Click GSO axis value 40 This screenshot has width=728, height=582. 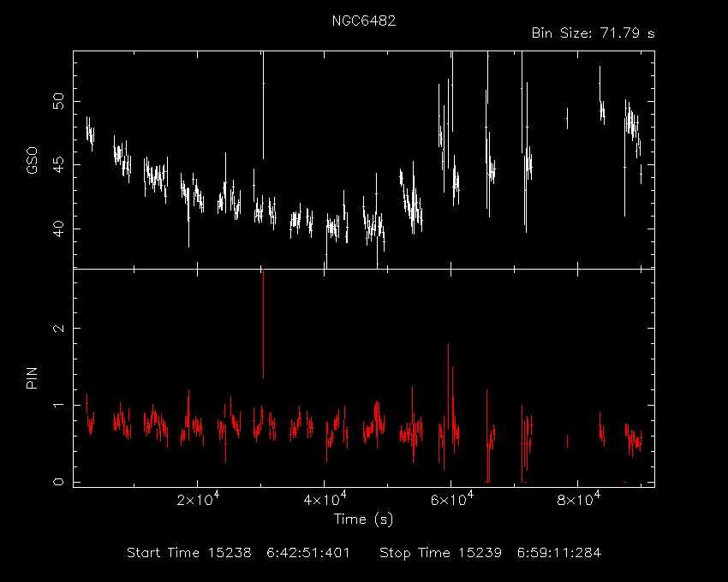click(58, 229)
